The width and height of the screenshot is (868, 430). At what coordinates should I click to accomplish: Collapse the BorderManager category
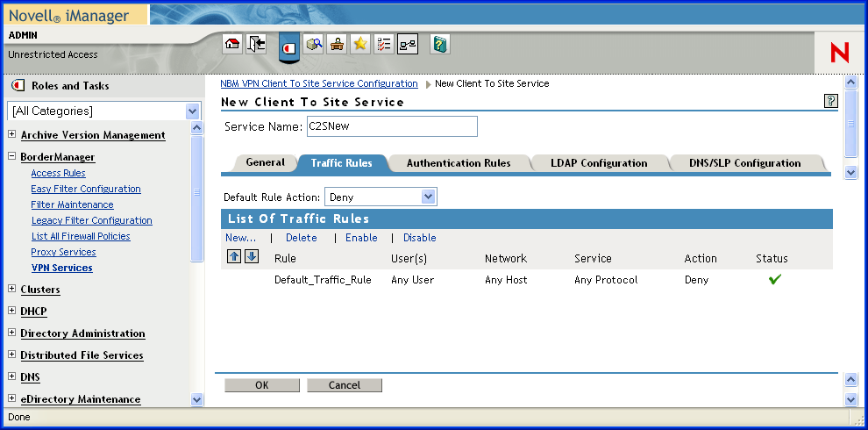11,156
